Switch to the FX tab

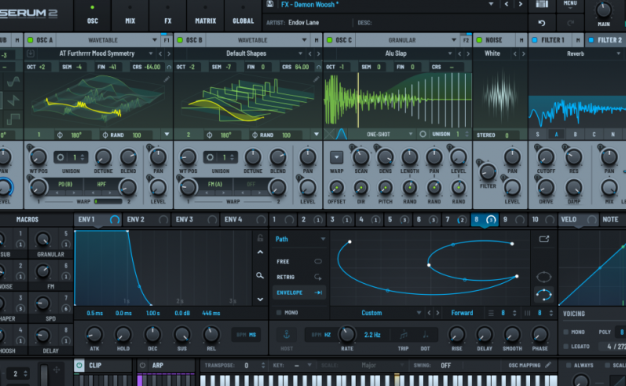(168, 16)
